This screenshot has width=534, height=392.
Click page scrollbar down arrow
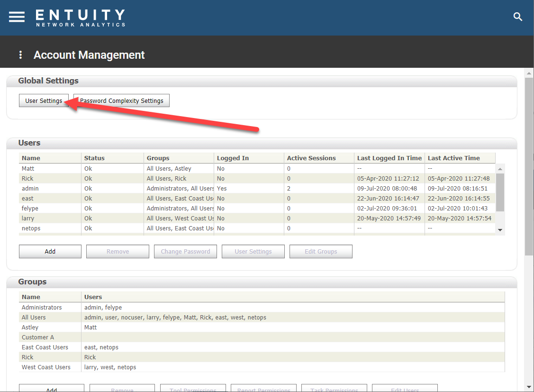529,387
